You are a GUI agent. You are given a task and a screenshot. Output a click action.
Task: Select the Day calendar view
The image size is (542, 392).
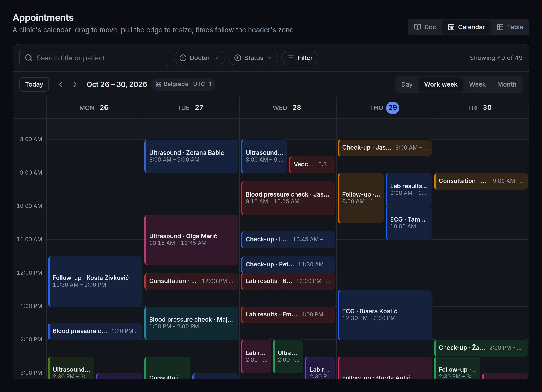pos(407,84)
